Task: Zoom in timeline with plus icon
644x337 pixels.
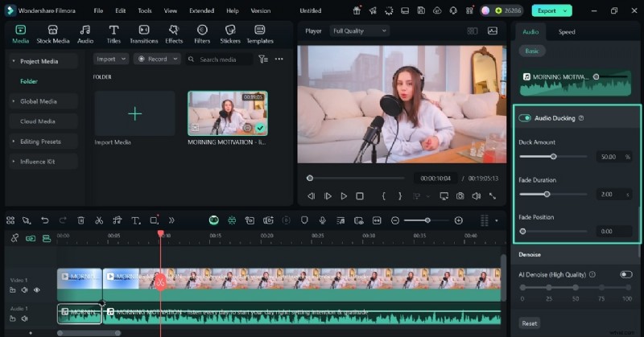Action: 459,220
